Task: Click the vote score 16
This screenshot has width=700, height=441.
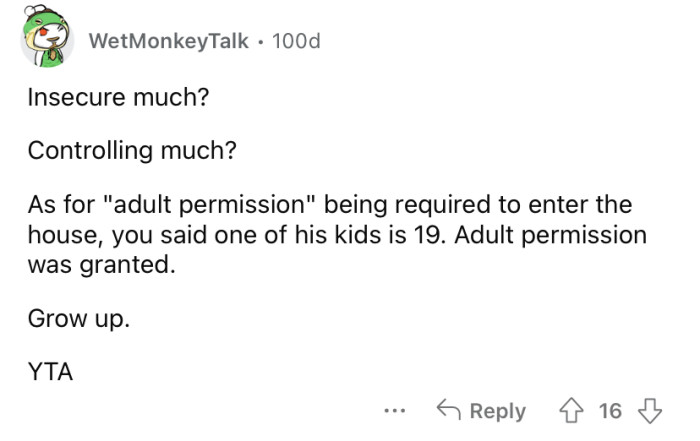Action: 610,411
